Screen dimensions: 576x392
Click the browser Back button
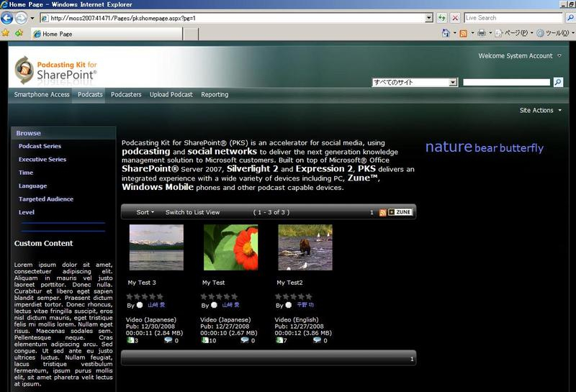(7, 17)
